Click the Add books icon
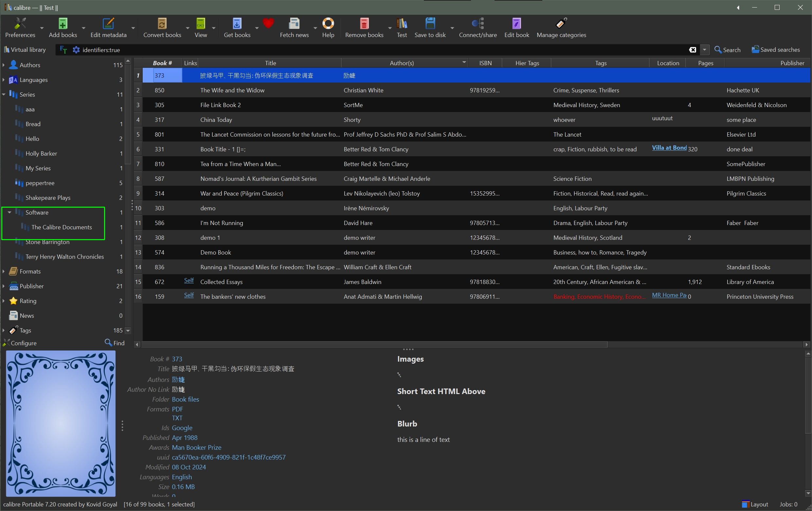Screen dimensions: 812x511 tap(63, 24)
